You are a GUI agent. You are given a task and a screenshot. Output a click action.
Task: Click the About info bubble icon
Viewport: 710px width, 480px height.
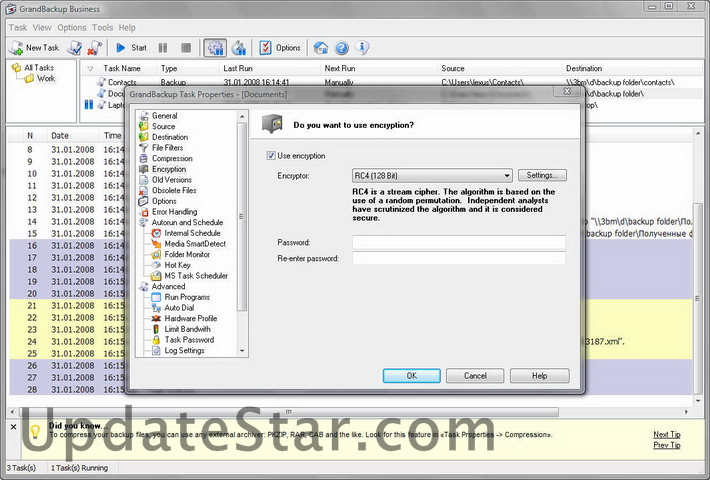coord(362,48)
